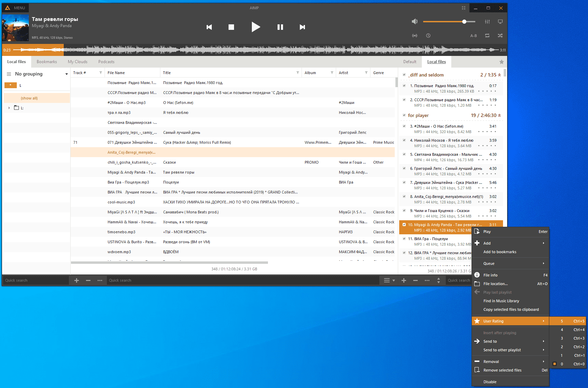Select Find in Music Library
The width and height of the screenshot is (588, 388).
coord(511,301)
